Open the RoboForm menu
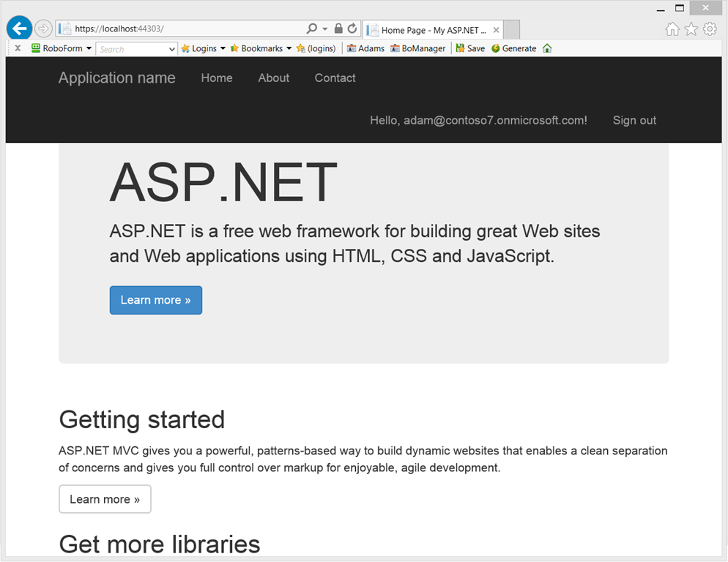Viewport: 728px width, 562px height. [62, 48]
